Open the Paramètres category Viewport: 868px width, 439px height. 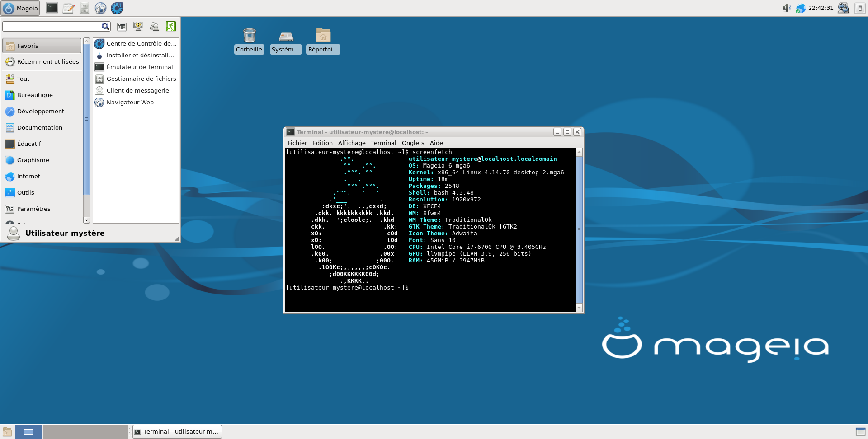coord(42,209)
